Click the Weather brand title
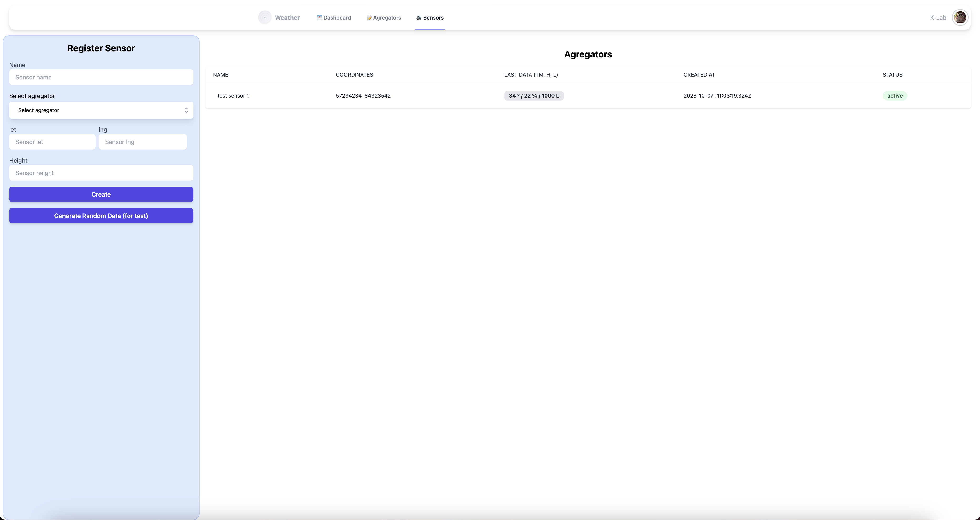The width and height of the screenshot is (980, 520). point(287,17)
